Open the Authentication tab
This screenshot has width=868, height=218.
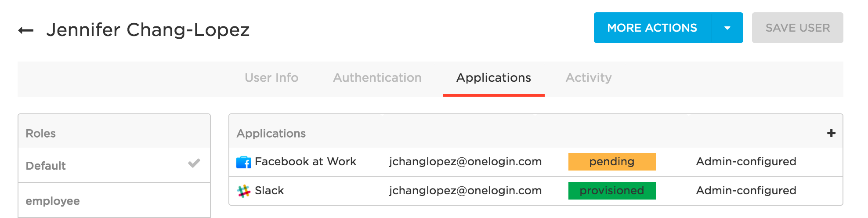[x=377, y=78]
